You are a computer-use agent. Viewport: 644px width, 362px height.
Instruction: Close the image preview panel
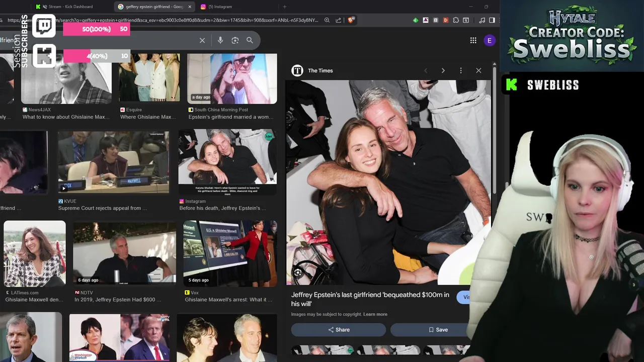[x=478, y=70]
